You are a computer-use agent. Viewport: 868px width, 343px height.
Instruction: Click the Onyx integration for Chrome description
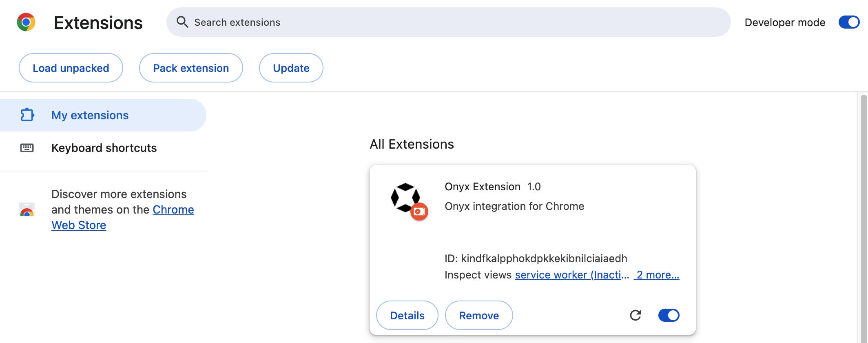pos(514,206)
